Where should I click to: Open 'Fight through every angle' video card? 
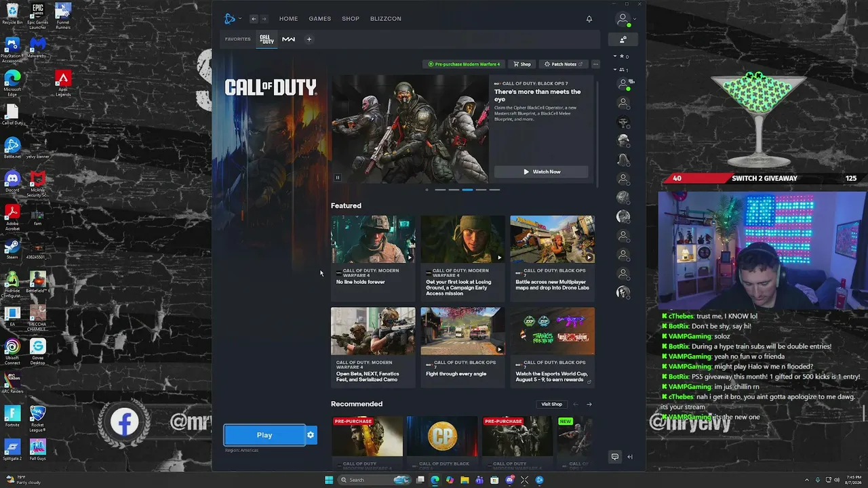click(x=462, y=347)
